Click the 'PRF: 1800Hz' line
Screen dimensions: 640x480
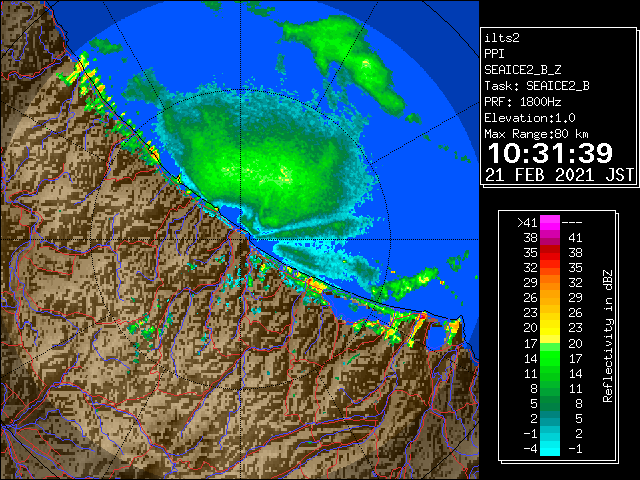point(522,102)
